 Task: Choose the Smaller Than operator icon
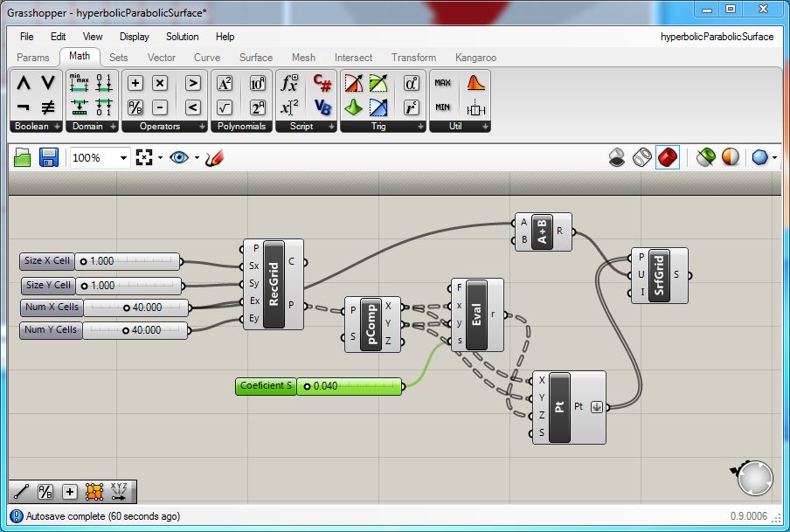pyautogui.click(x=193, y=107)
